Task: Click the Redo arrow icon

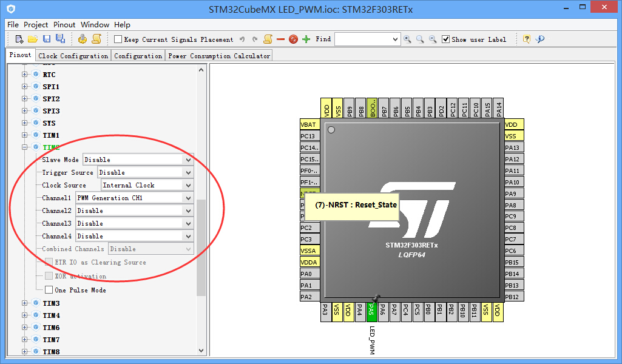Action: click(x=255, y=39)
